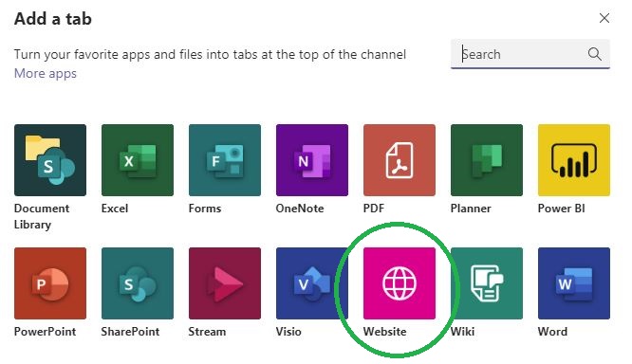
Task: Pick the OneNote app tile
Action: pyautogui.click(x=312, y=160)
